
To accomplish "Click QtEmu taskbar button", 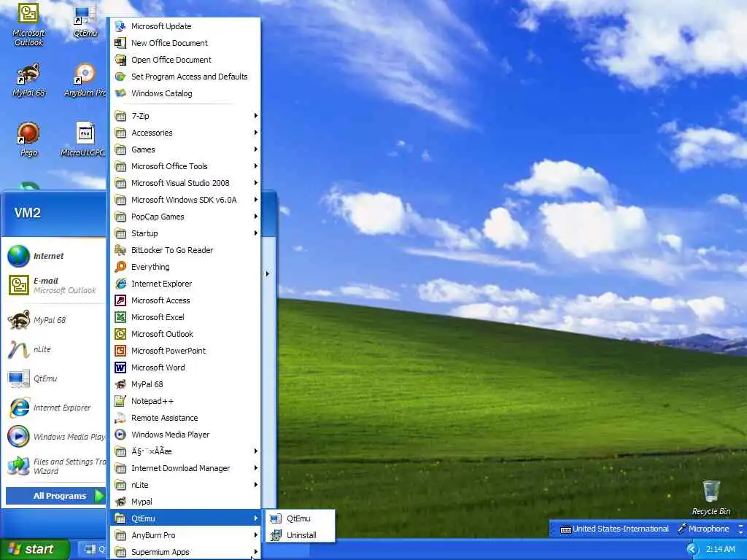I will click(93, 549).
